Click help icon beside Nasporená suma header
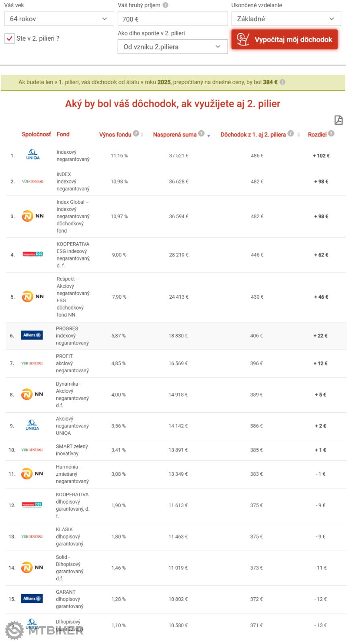 pyautogui.click(x=201, y=134)
